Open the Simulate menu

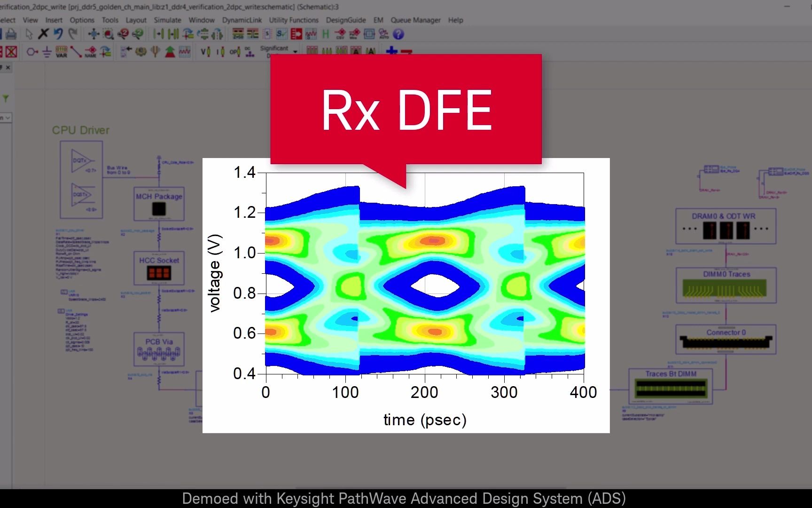167,20
